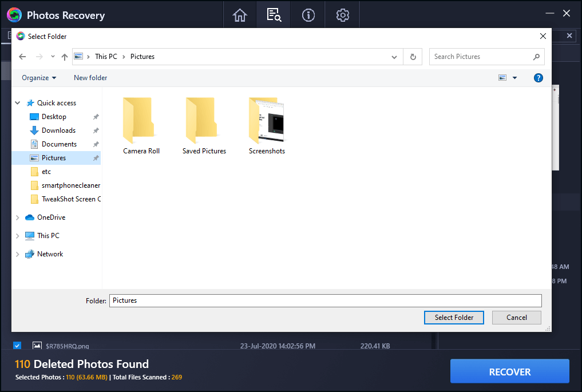Select This PC in the navigation pane
Viewport: 582px width, 392px height.
pyautogui.click(x=48, y=236)
